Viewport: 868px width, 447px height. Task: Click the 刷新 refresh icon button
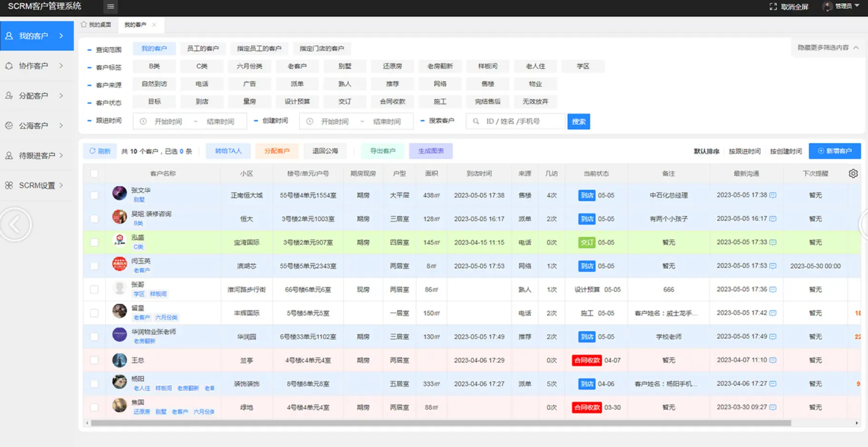coord(99,151)
